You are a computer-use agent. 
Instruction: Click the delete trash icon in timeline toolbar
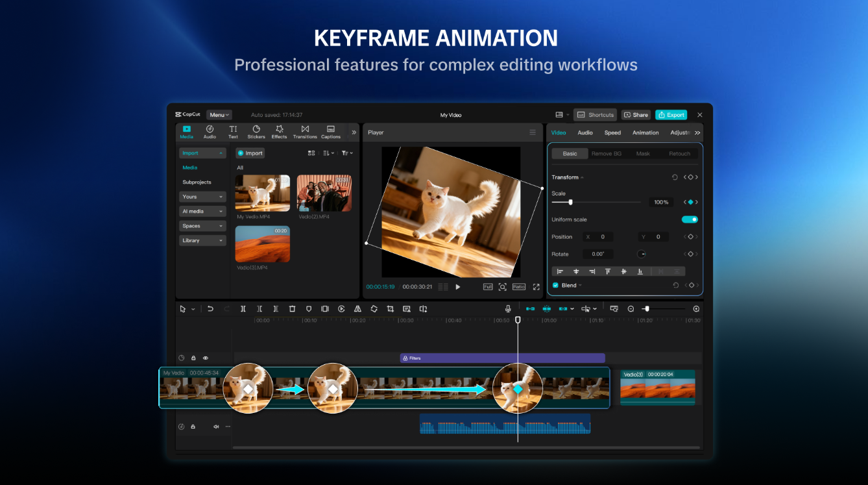click(x=292, y=309)
